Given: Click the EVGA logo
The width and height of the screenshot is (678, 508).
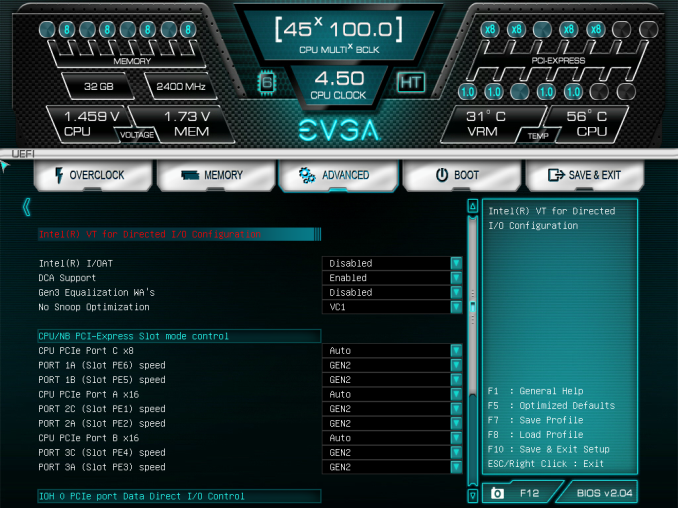Looking at the screenshot, I should (339, 130).
